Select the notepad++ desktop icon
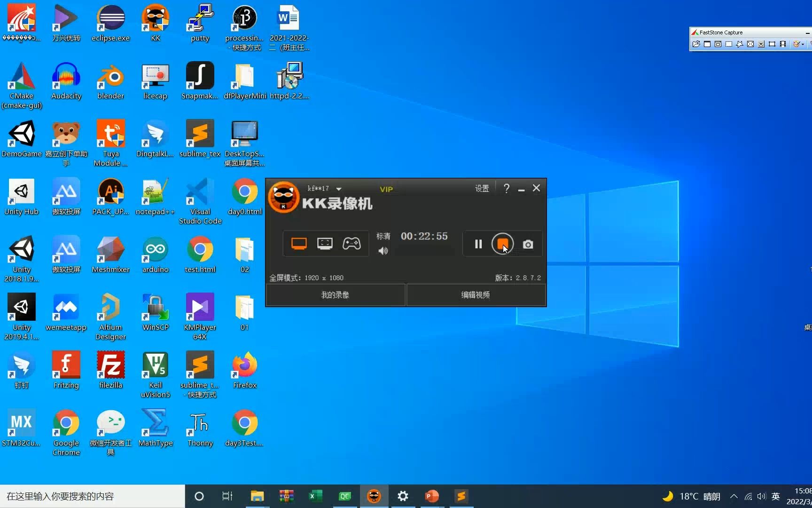Image resolution: width=812 pixels, height=508 pixels. (156, 197)
